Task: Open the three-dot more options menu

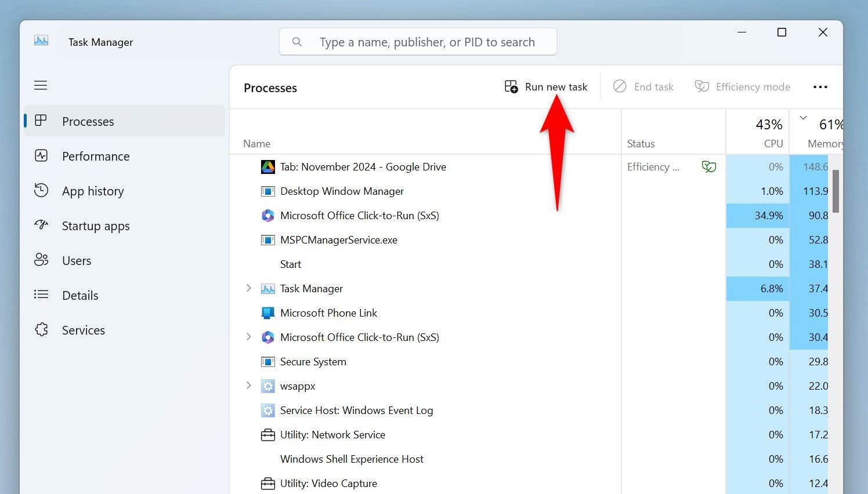Action: (820, 87)
